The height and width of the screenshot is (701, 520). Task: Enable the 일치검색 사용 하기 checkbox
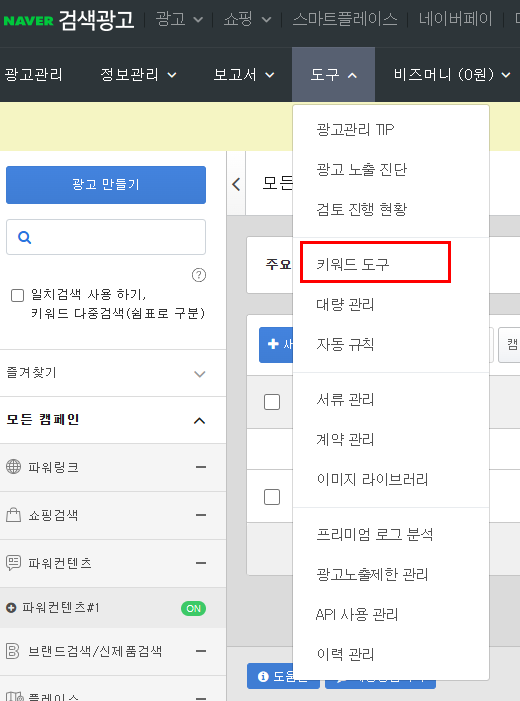click(x=17, y=296)
